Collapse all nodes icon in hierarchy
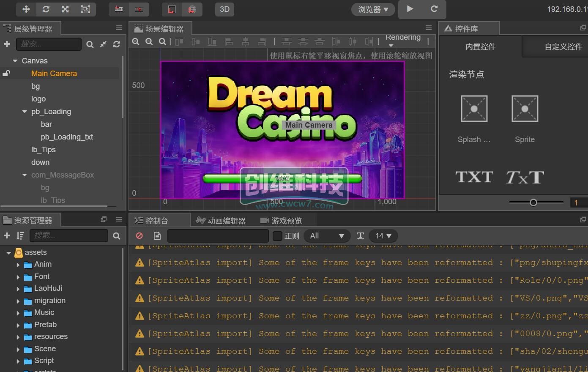Viewport: 588px width, 372px height. click(x=103, y=44)
